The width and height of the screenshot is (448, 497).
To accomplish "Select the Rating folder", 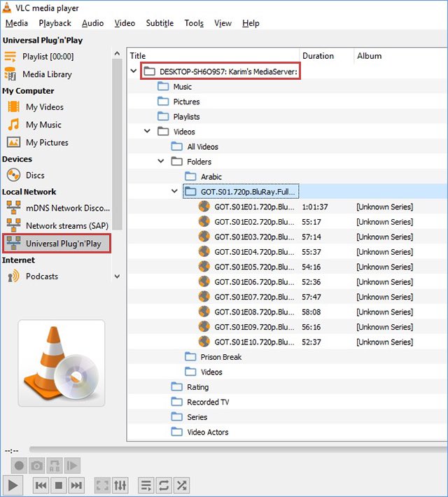I will (190, 387).
